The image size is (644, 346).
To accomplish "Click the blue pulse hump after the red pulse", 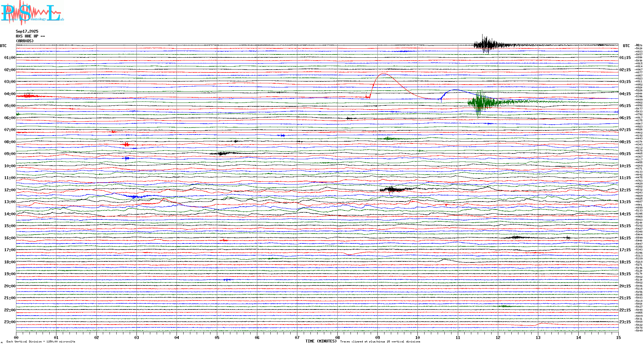I will click(455, 90).
